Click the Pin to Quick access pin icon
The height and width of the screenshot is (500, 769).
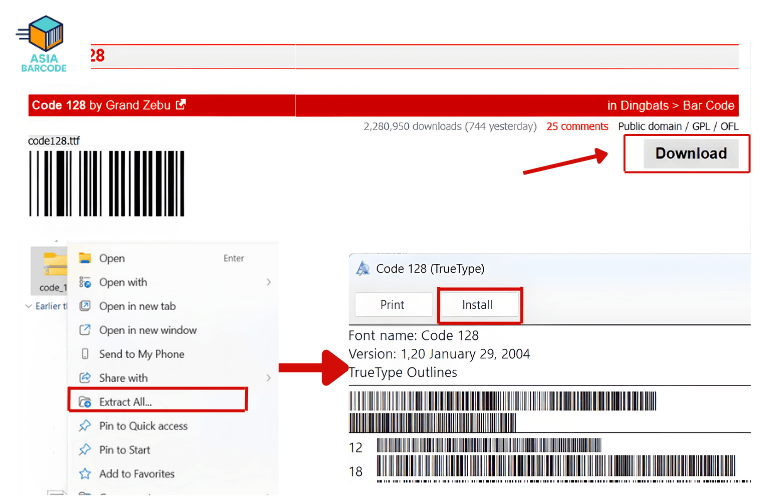[85, 426]
